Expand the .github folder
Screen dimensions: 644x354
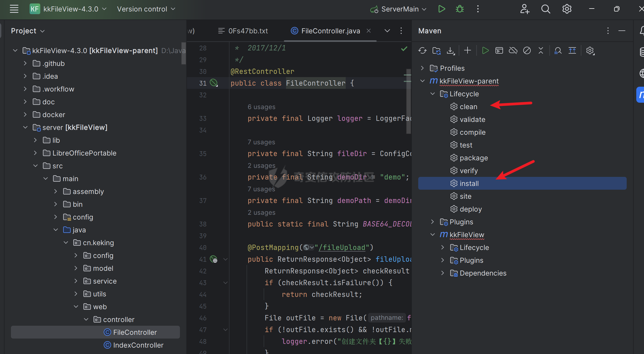(x=25, y=63)
